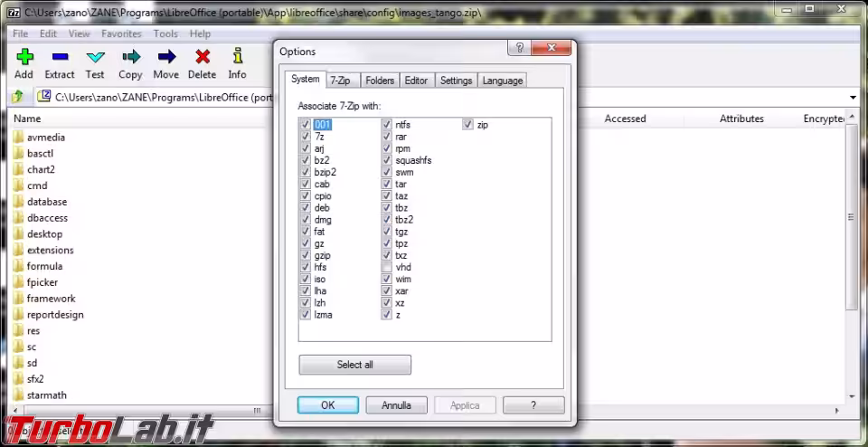Click the Copy toolbar icon
The height and width of the screenshot is (447, 868).
pos(130,57)
